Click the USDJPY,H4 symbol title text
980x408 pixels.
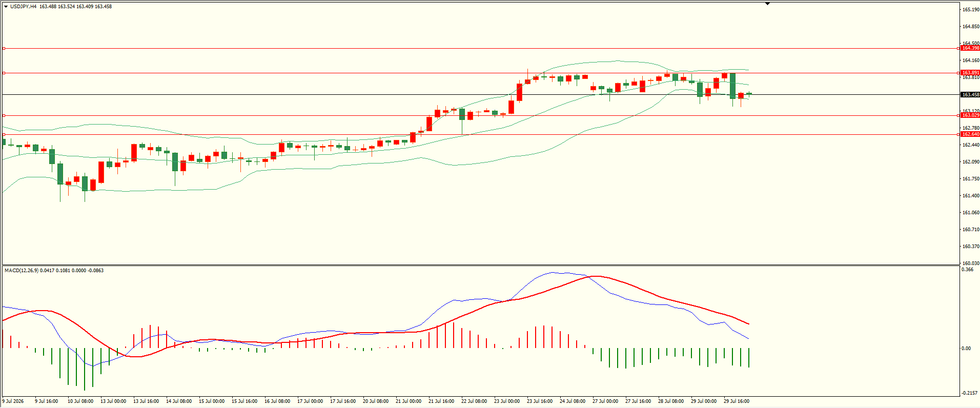point(23,7)
